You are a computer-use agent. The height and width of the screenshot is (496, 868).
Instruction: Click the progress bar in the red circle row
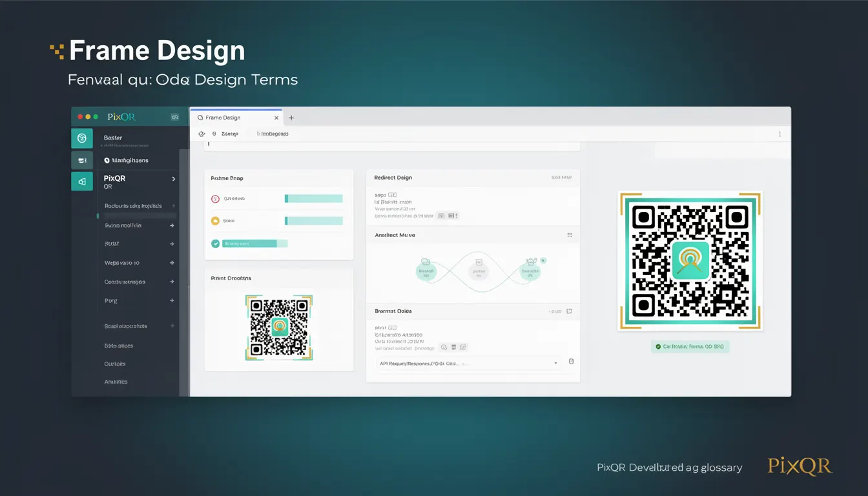(x=314, y=199)
